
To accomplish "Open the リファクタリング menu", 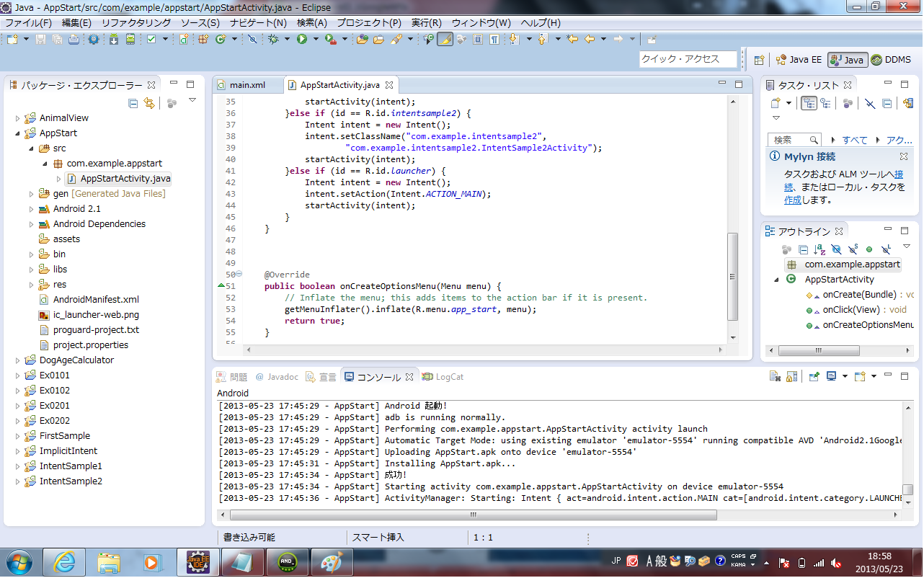I will click(x=136, y=23).
